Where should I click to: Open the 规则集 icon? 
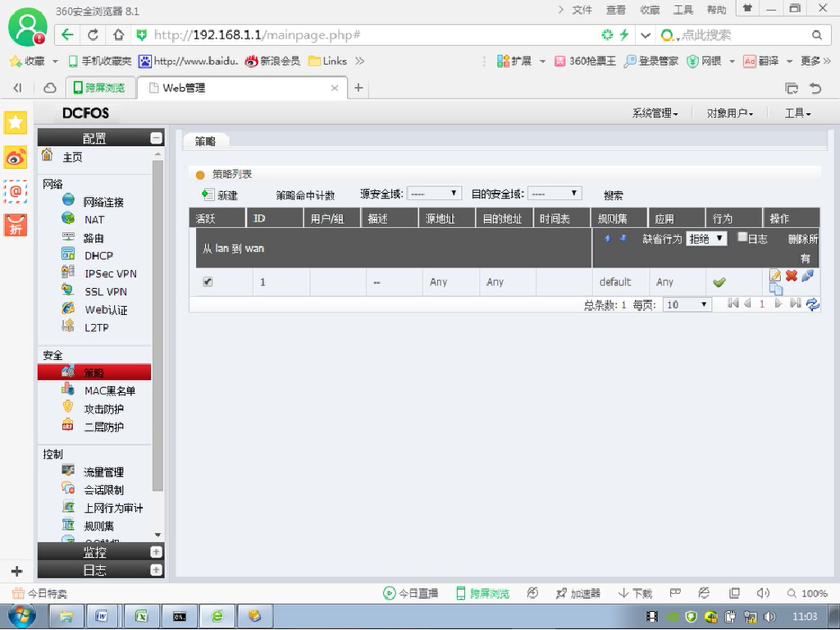click(x=68, y=524)
